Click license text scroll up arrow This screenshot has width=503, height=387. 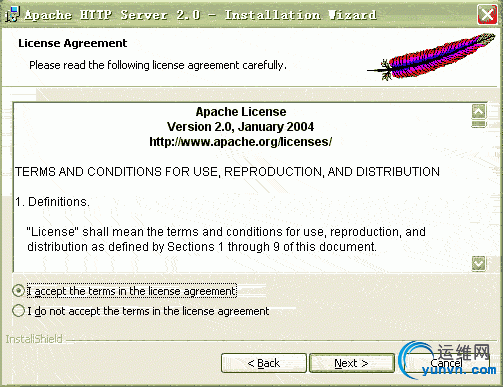pos(479,111)
